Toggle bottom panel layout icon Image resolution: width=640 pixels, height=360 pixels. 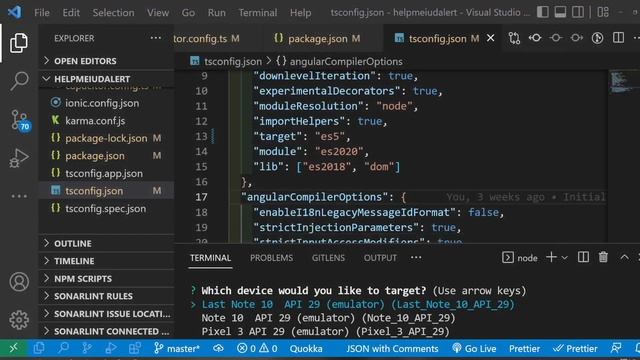(560, 12)
